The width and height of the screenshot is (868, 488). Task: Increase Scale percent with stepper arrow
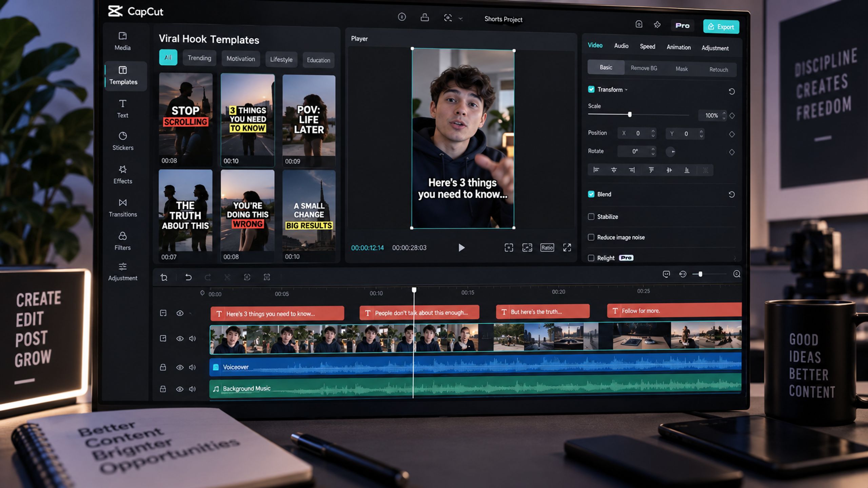pyautogui.click(x=724, y=113)
